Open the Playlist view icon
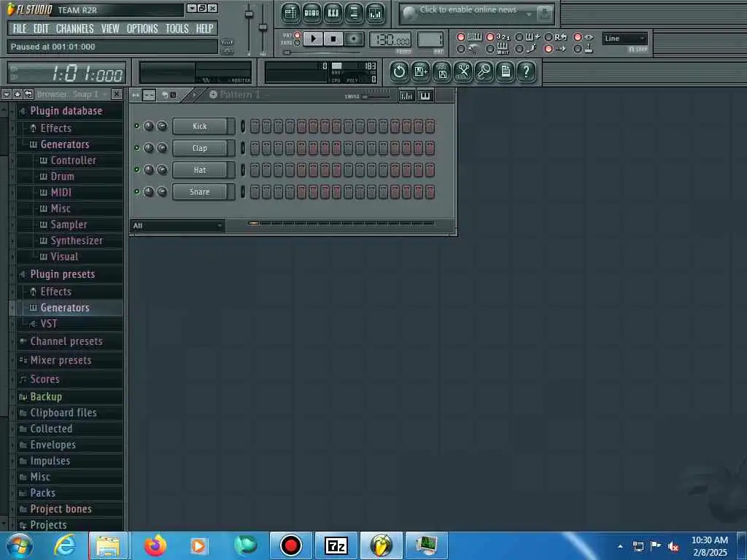 290,13
